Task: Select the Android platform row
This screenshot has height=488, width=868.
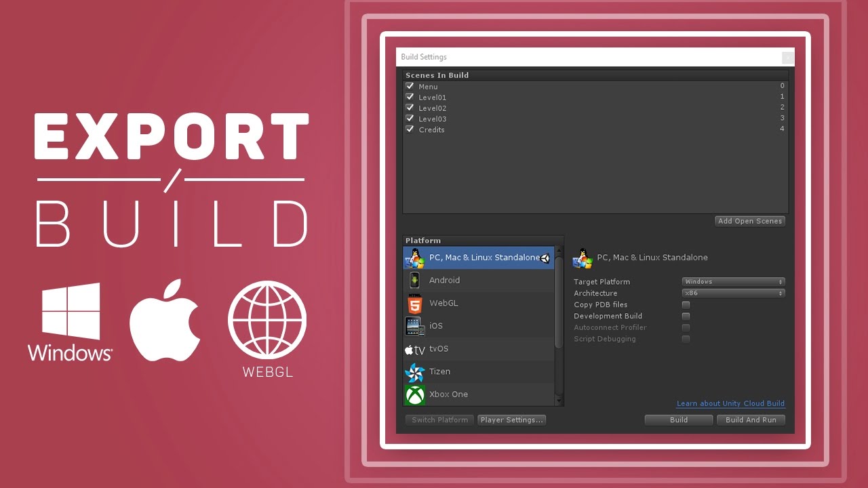Action: (x=479, y=281)
